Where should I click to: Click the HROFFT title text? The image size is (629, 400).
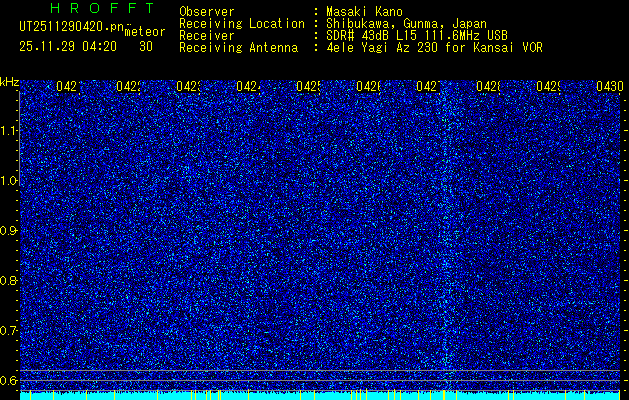tap(103, 8)
